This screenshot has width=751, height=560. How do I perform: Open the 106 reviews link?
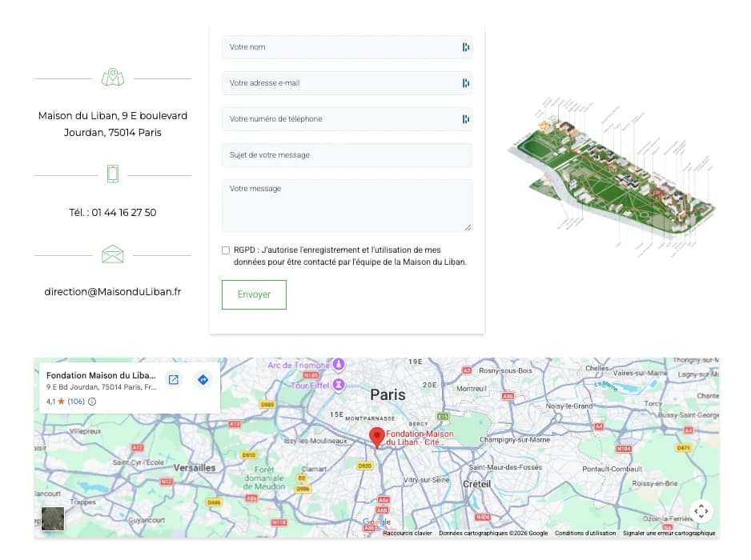click(76, 402)
